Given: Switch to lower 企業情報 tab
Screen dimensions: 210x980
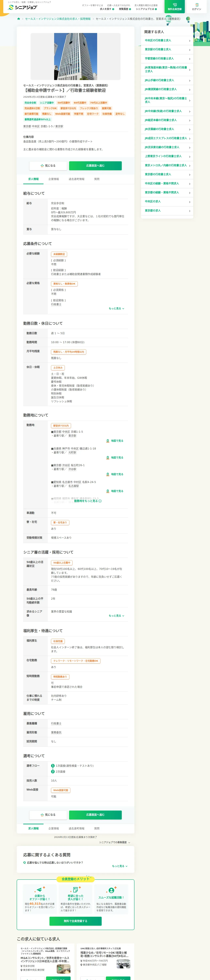Looking at the screenshot, I should coord(54,829).
